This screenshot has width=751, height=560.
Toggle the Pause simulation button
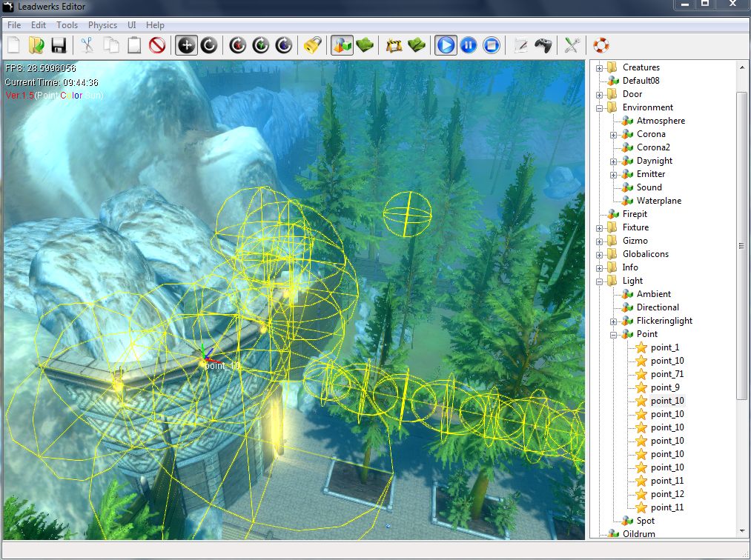469,46
